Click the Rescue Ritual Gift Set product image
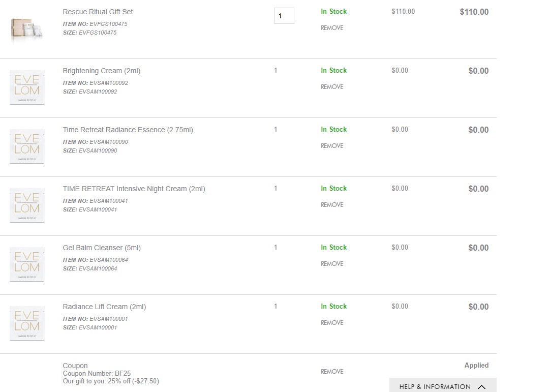Viewport: 548px width, 392px height. click(x=27, y=28)
